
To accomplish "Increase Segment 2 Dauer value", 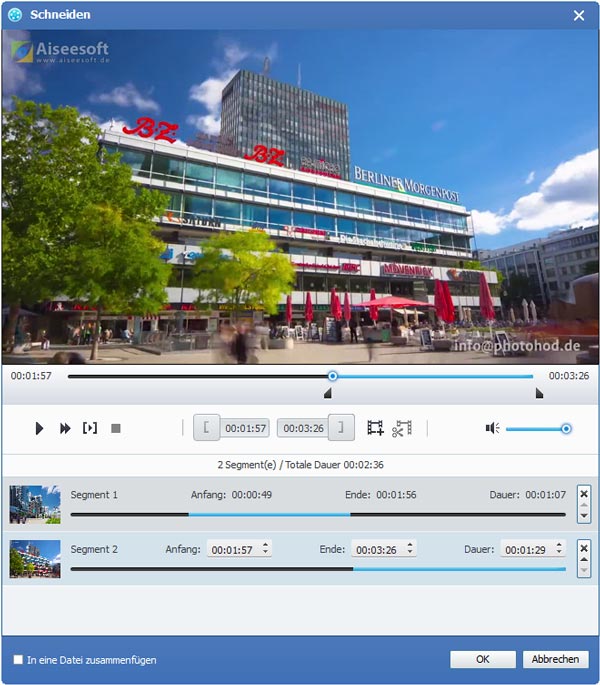I will [x=559, y=545].
